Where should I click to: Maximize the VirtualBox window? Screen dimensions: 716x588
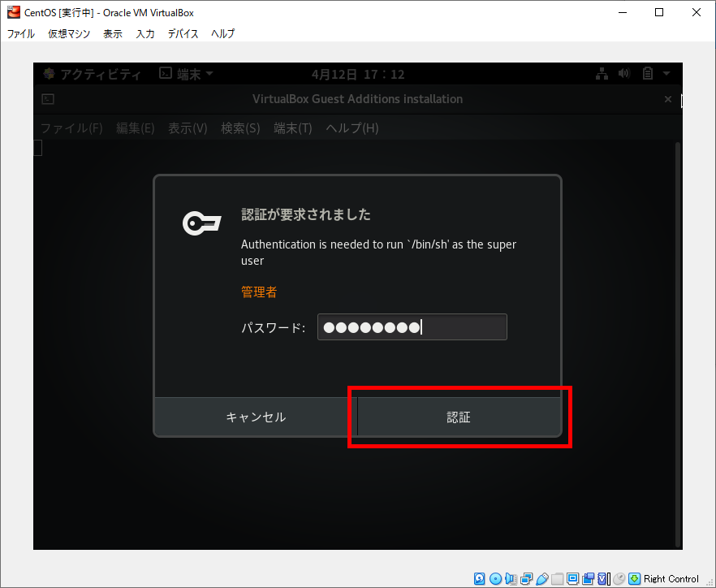point(659,12)
